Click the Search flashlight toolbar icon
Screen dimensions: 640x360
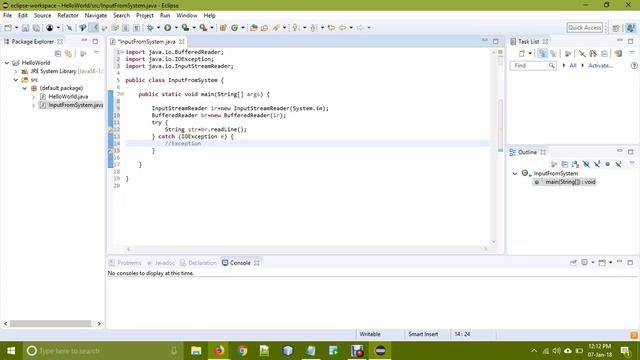click(x=276, y=28)
